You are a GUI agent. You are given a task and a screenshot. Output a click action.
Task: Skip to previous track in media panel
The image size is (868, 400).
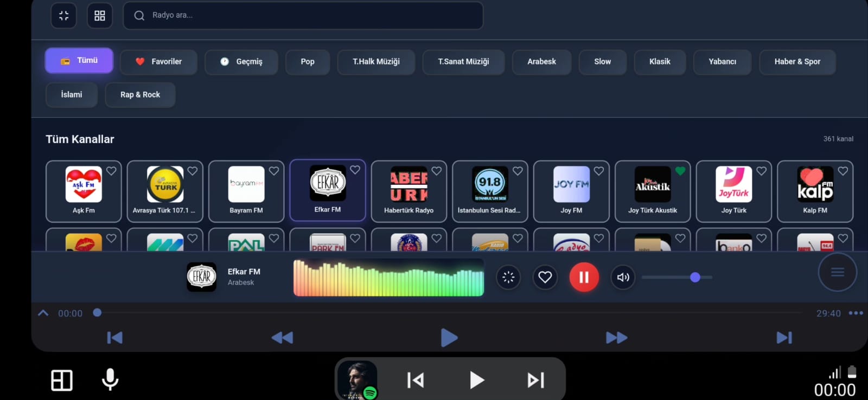[114, 338]
